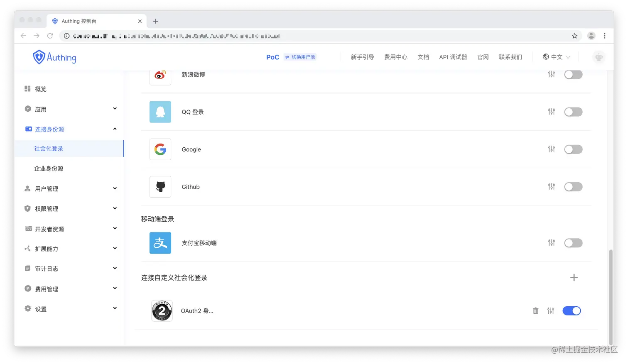
Task: Click the Github octocat icon
Action: pos(160,186)
